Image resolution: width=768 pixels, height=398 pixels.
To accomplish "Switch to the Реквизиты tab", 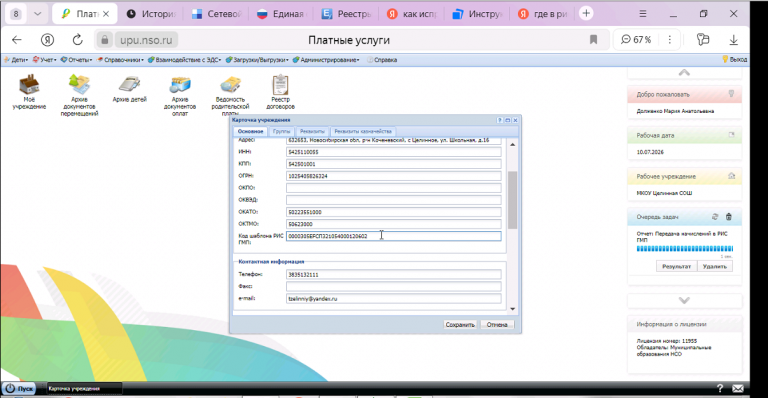I will (312, 131).
